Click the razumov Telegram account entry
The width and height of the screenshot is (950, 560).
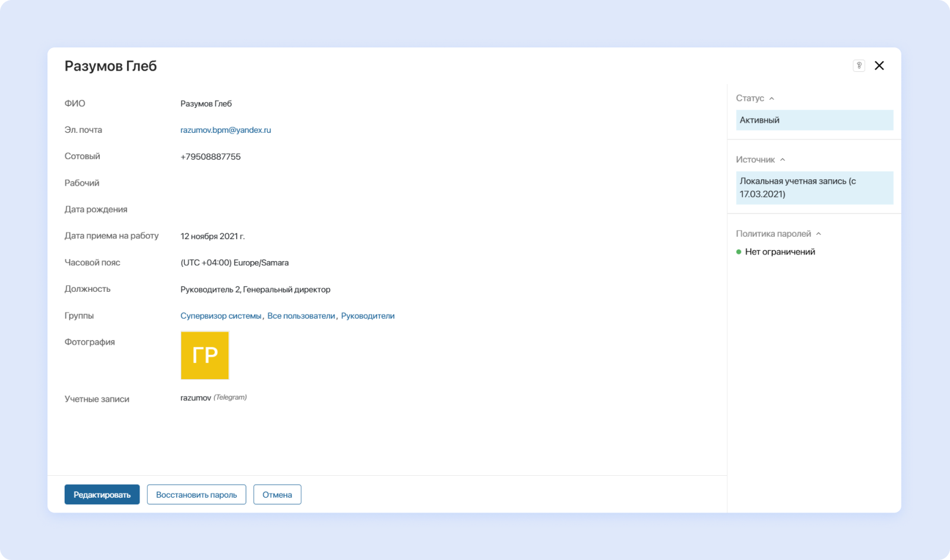[196, 398]
